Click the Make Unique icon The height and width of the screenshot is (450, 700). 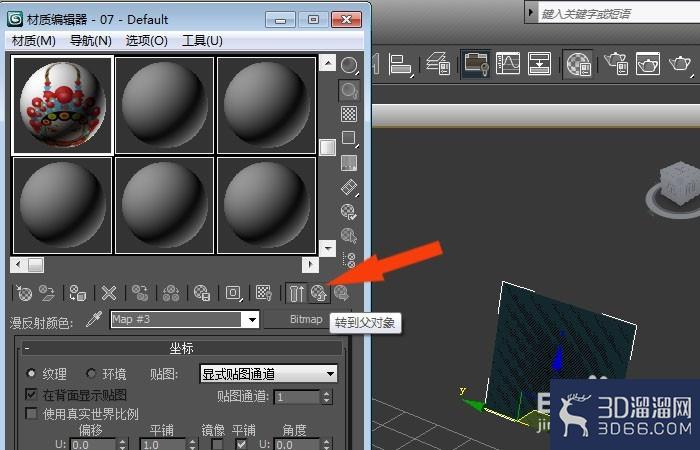pyautogui.click(x=171, y=293)
